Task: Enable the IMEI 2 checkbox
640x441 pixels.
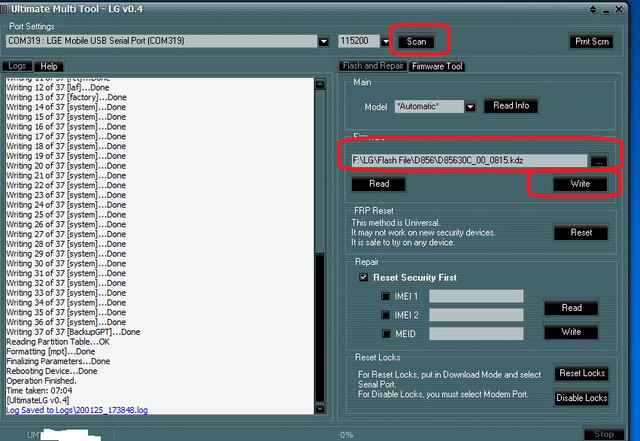Action: (x=385, y=315)
